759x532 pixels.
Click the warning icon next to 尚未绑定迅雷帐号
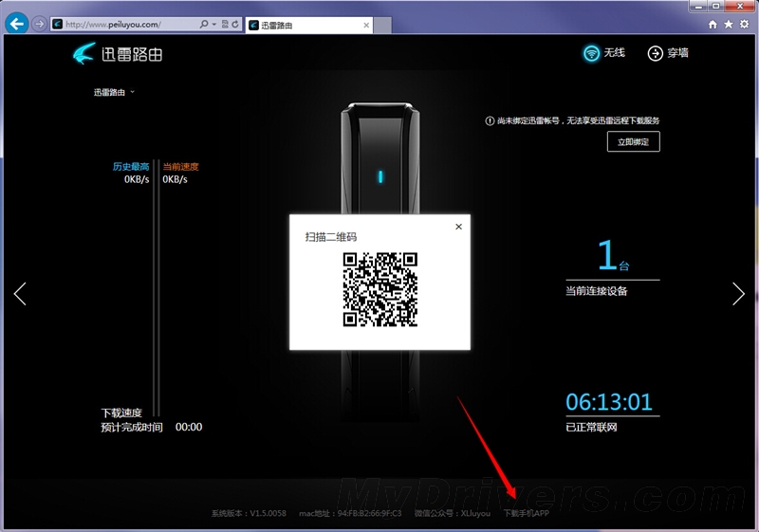(x=490, y=121)
